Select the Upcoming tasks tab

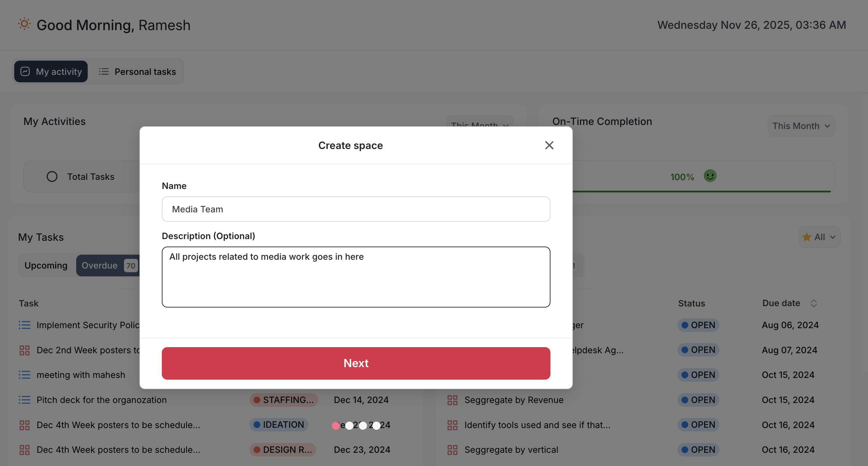click(46, 266)
